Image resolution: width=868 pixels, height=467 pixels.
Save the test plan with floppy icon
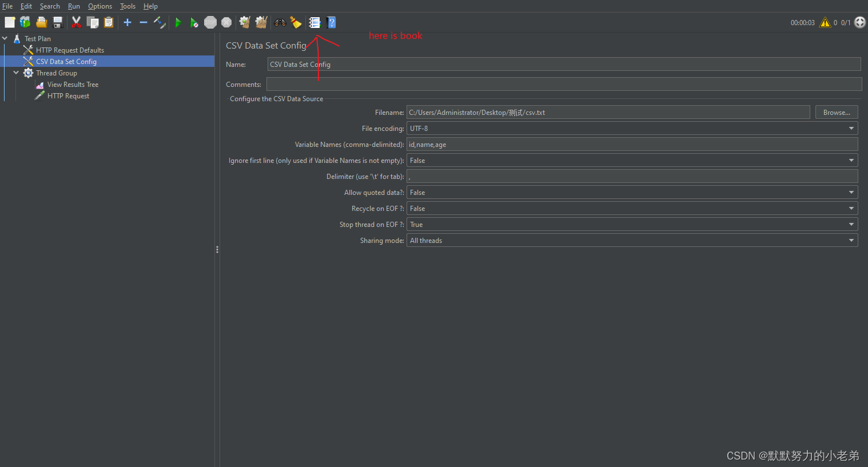[58, 22]
